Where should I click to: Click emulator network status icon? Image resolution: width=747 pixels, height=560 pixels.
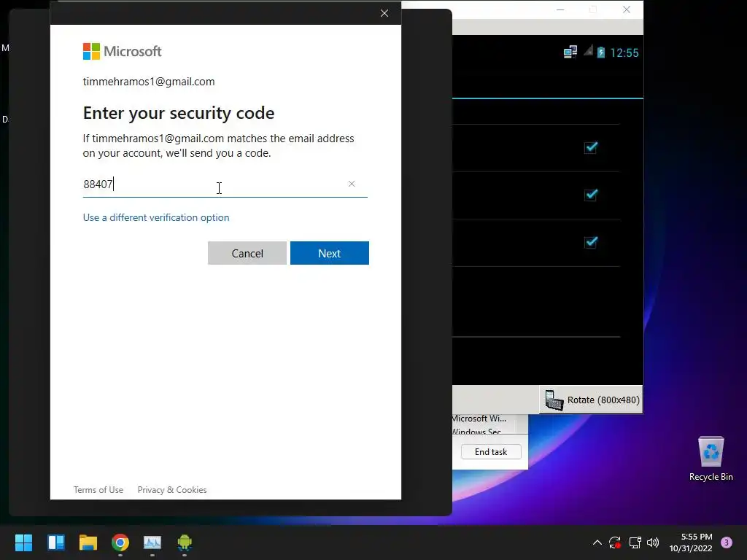[570, 52]
